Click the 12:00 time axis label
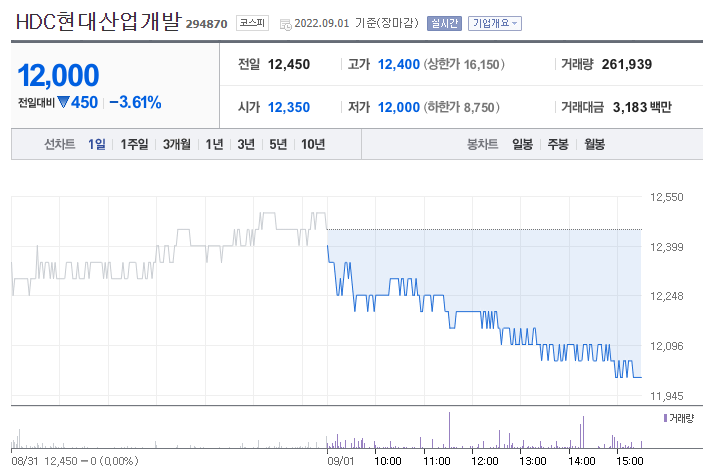This screenshot has width=703, height=475. coord(485,461)
